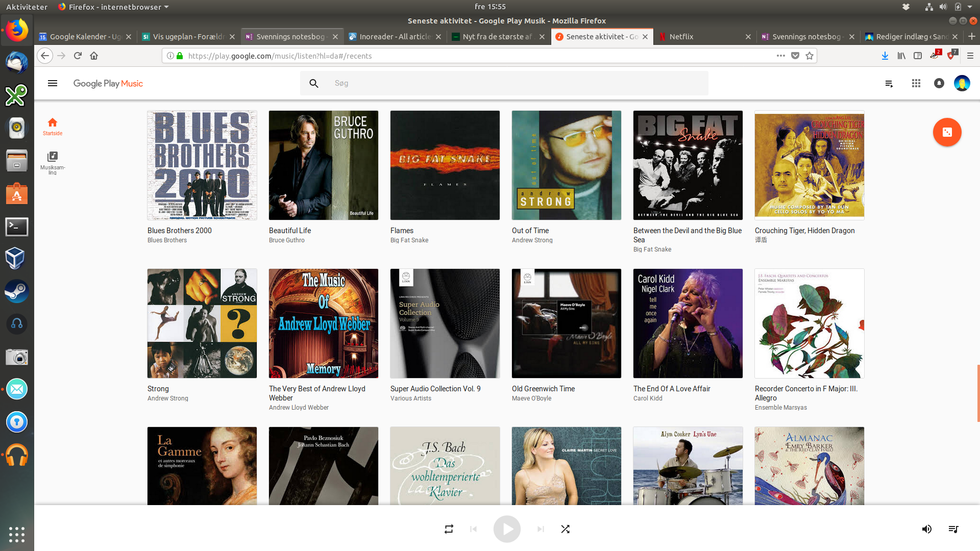
Task: Open Blues Brothers 2000 album cover
Action: tap(202, 165)
